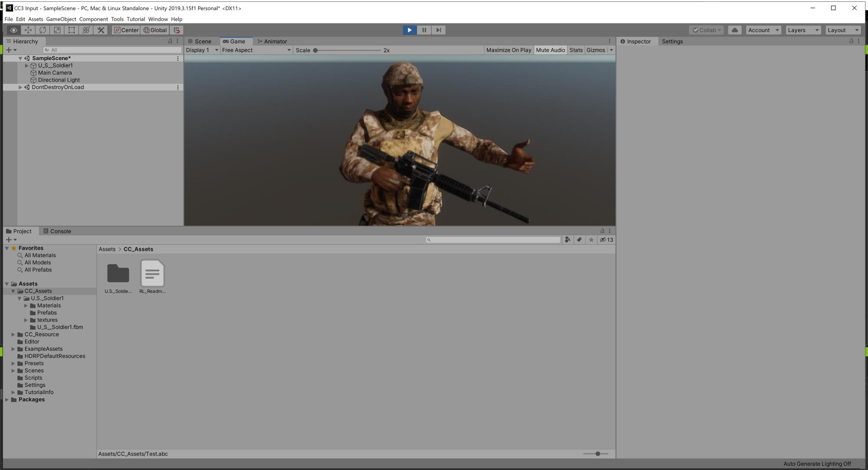Open the cloud services icon
The height and width of the screenshot is (470, 868).
(734, 30)
